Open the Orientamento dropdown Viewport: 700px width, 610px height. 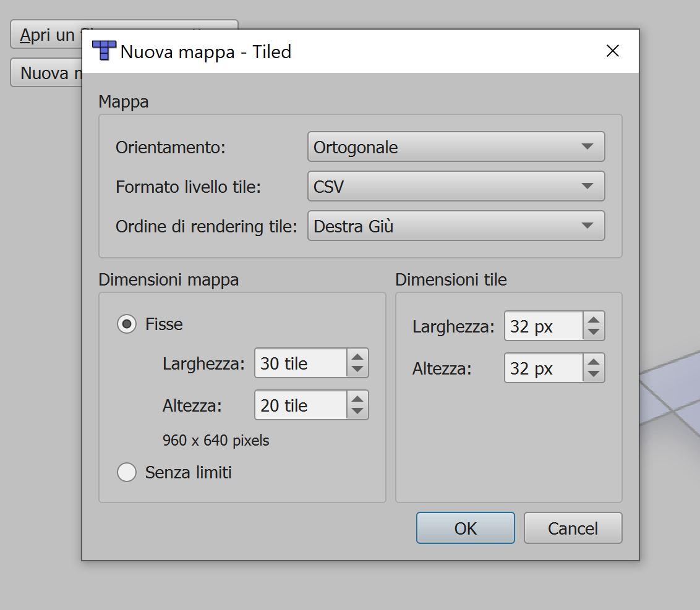(456, 147)
